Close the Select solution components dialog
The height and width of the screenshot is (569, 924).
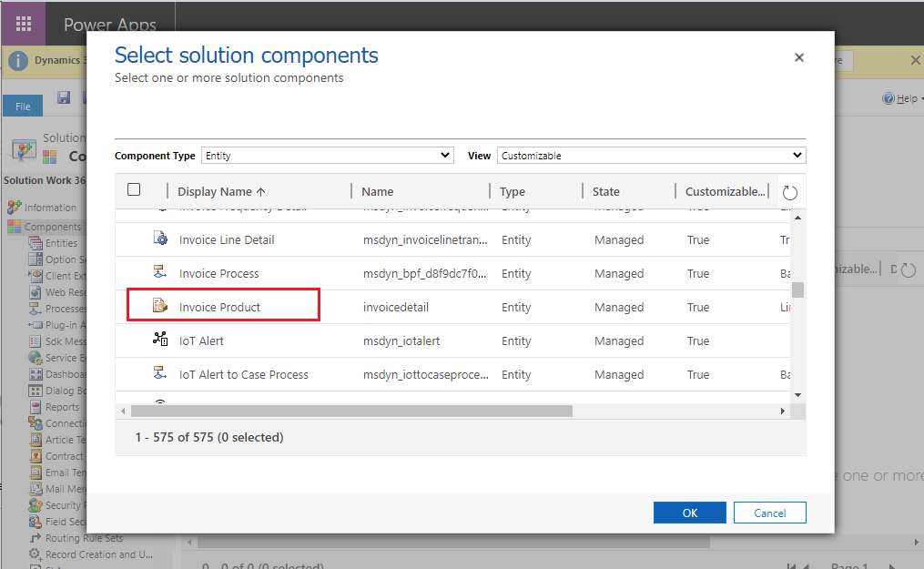pyautogui.click(x=799, y=57)
